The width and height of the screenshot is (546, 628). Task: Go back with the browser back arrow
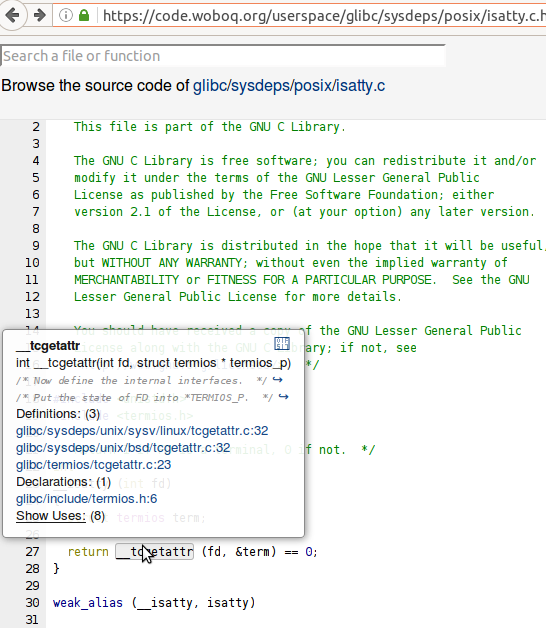click(x=13, y=16)
